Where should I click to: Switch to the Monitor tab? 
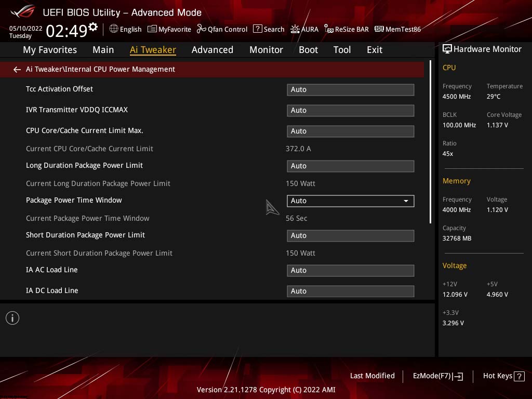266,50
